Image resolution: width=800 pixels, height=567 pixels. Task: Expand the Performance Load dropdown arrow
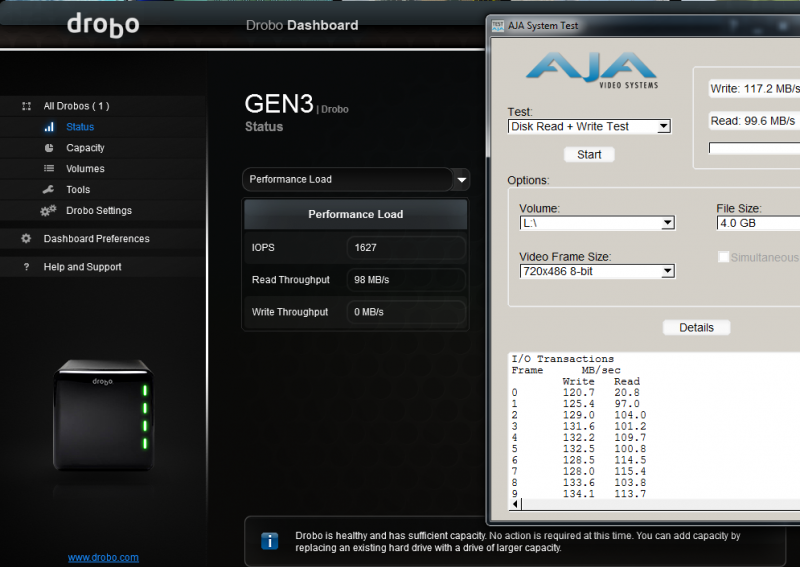[x=461, y=180]
